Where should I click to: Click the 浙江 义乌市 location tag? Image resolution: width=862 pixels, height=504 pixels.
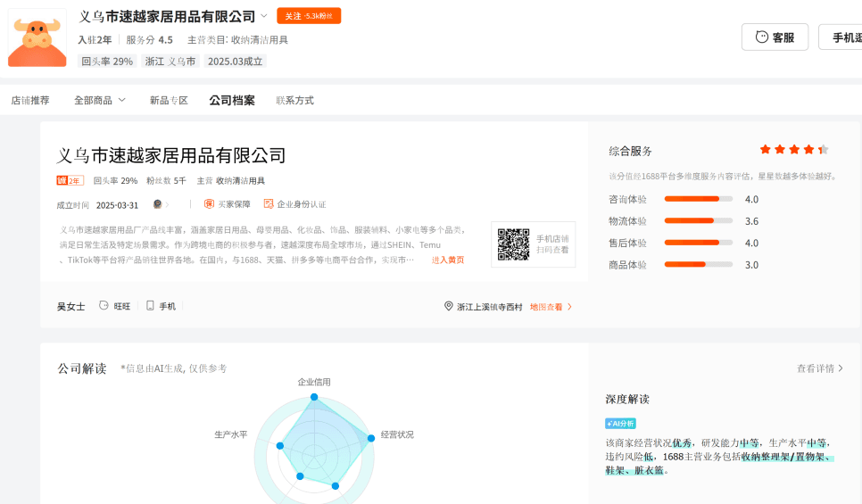click(170, 62)
